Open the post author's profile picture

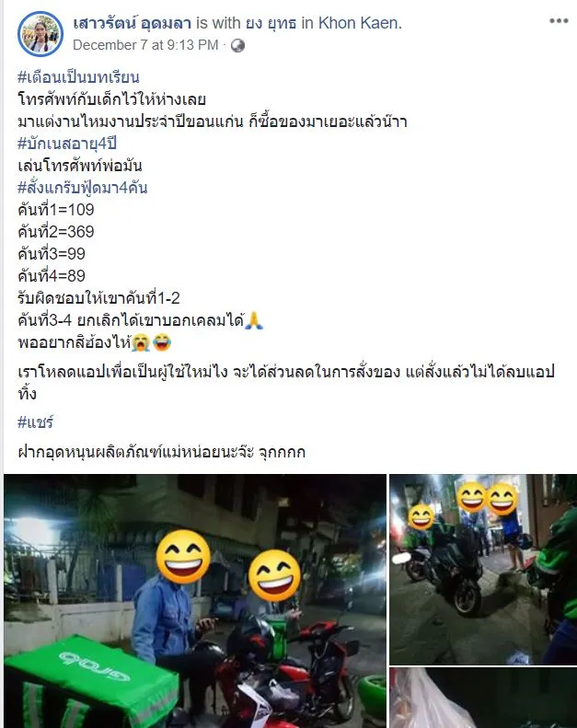[40, 33]
